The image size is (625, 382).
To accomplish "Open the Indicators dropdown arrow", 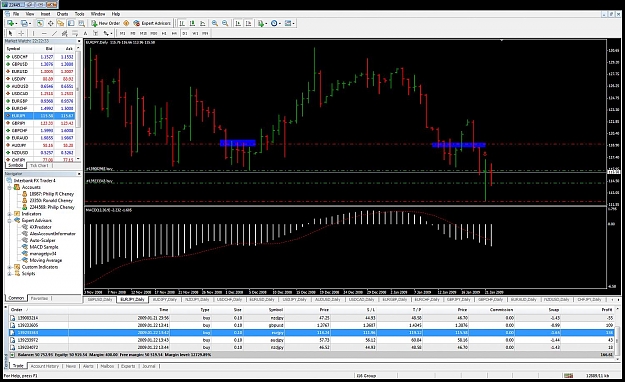I will tap(267, 24).
